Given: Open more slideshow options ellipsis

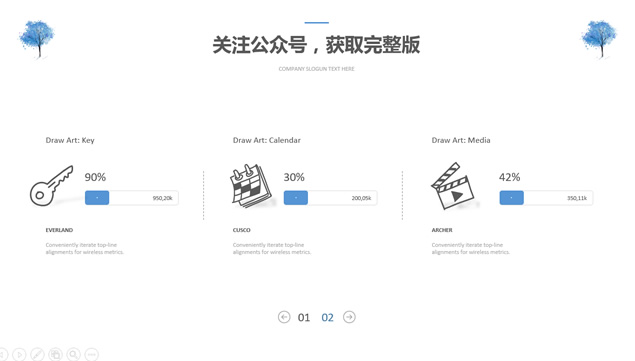Looking at the screenshot, I should [x=92, y=355].
